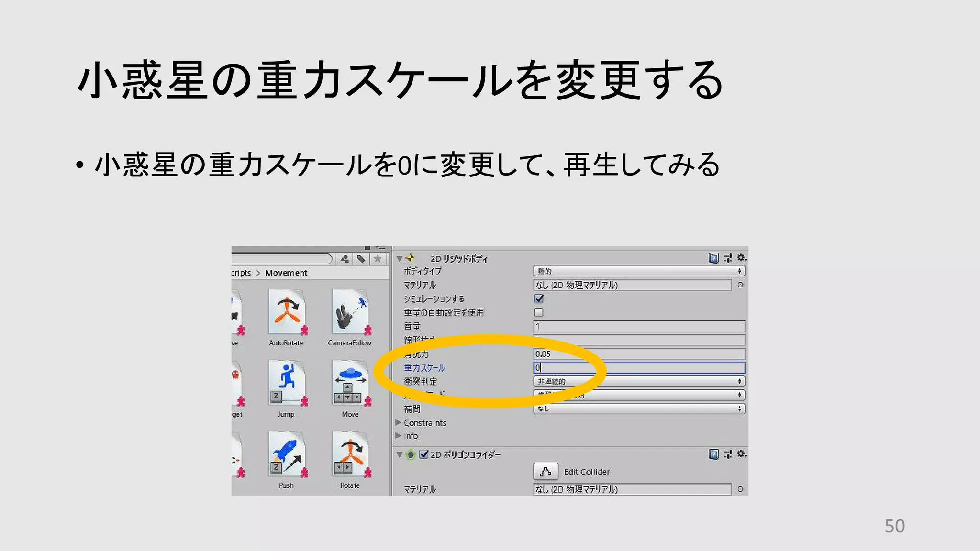The height and width of the screenshot is (551, 980).
Task: Click the favorites star filter icon
Action: [378, 259]
